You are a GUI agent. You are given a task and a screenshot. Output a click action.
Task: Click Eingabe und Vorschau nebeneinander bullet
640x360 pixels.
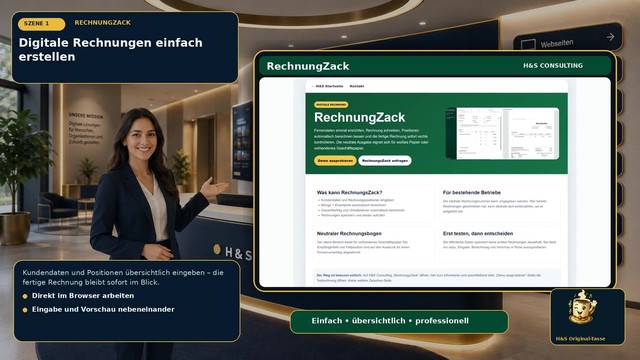pyautogui.click(x=103, y=309)
